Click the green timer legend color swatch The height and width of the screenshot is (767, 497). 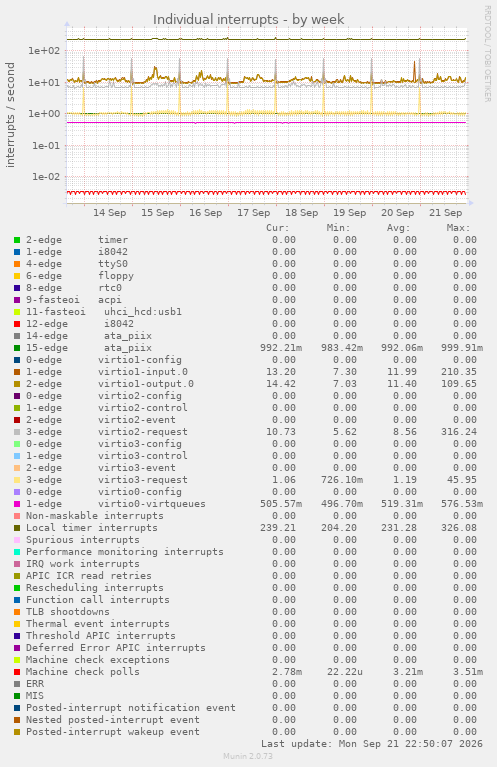[x=17, y=240]
